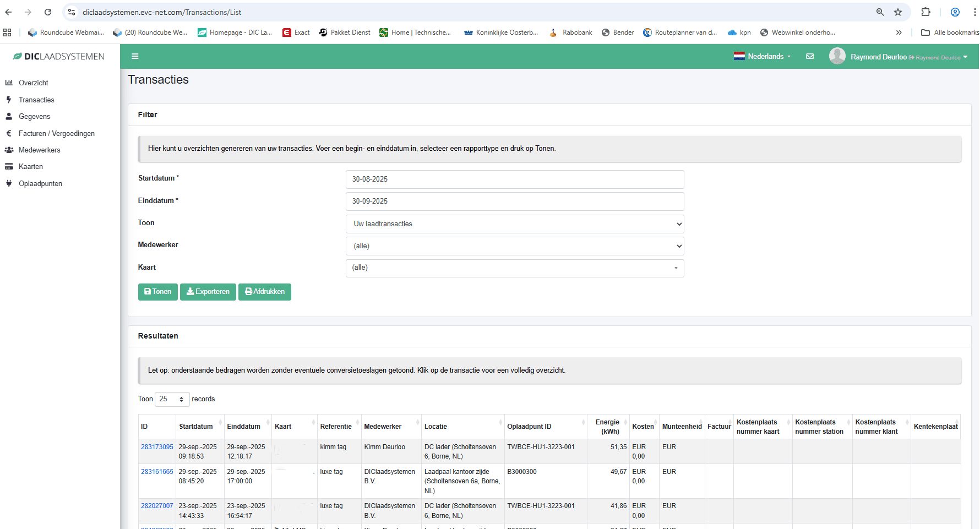Open the Roundcube Webmail bookmark

[x=66, y=32]
